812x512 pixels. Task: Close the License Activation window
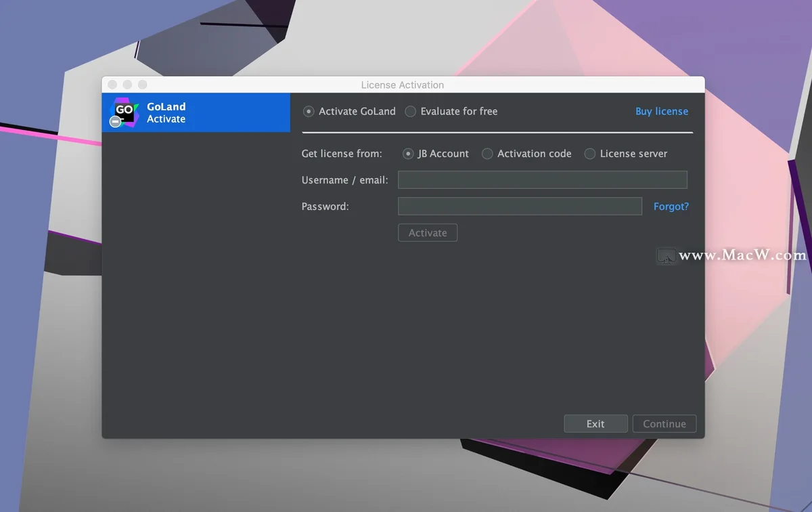click(x=112, y=85)
